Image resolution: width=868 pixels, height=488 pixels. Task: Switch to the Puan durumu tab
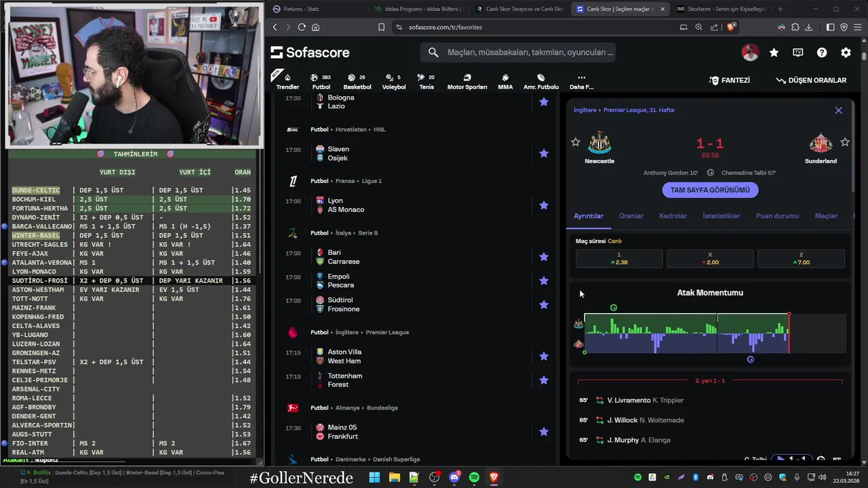(x=777, y=216)
